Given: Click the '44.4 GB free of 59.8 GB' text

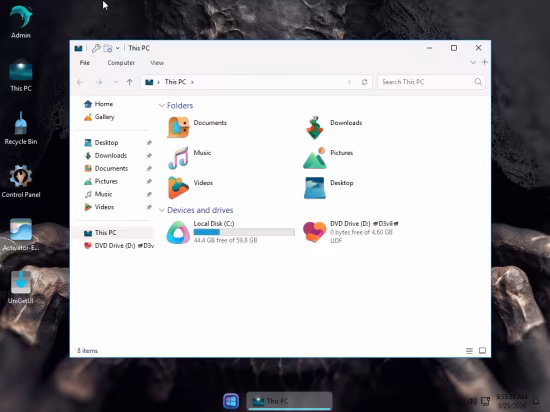Looking at the screenshot, I should pos(226,241).
